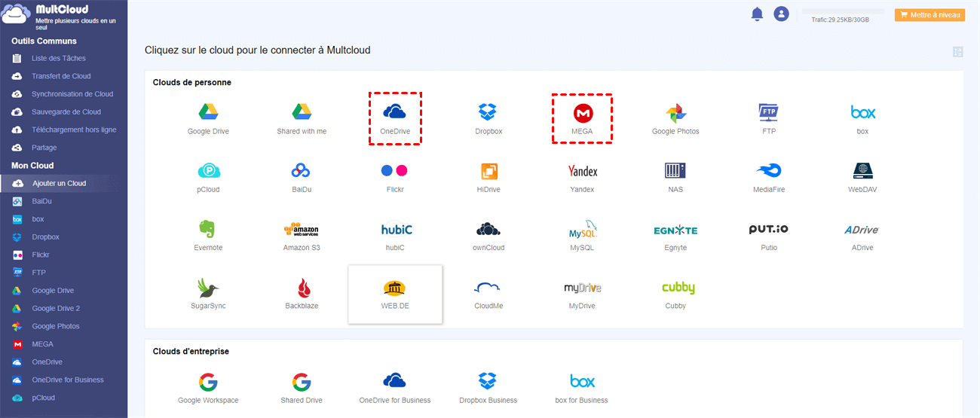Select the ADrive cloud
Screen dimensions: 980x418
point(862,230)
